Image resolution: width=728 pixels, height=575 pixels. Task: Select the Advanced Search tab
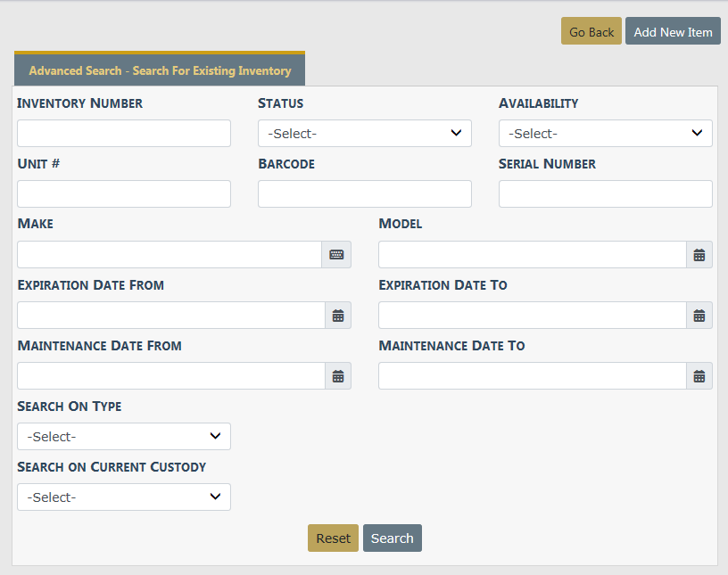(160, 70)
